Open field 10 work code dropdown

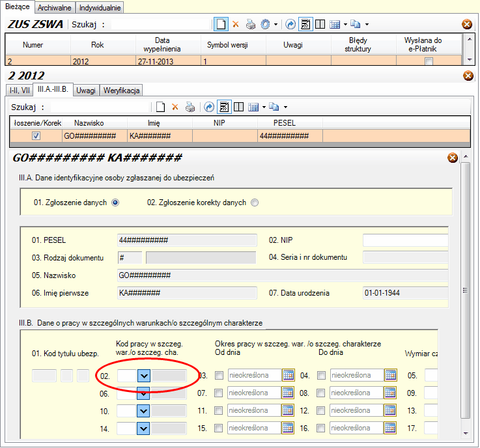[143, 411]
